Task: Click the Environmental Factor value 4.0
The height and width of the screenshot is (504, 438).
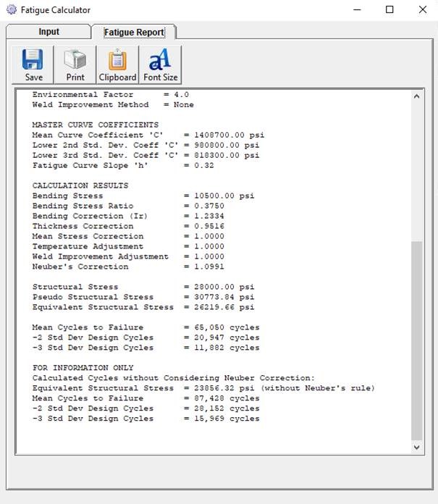Action: pyautogui.click(x=181, y=94)
